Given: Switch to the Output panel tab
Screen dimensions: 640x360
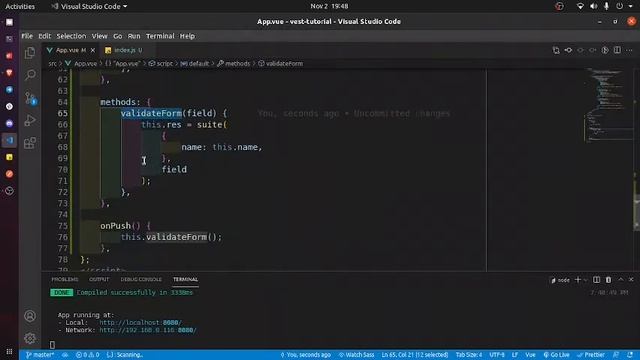Looking at the screenshot, I should pyautogui.click(x=99, y=279).
